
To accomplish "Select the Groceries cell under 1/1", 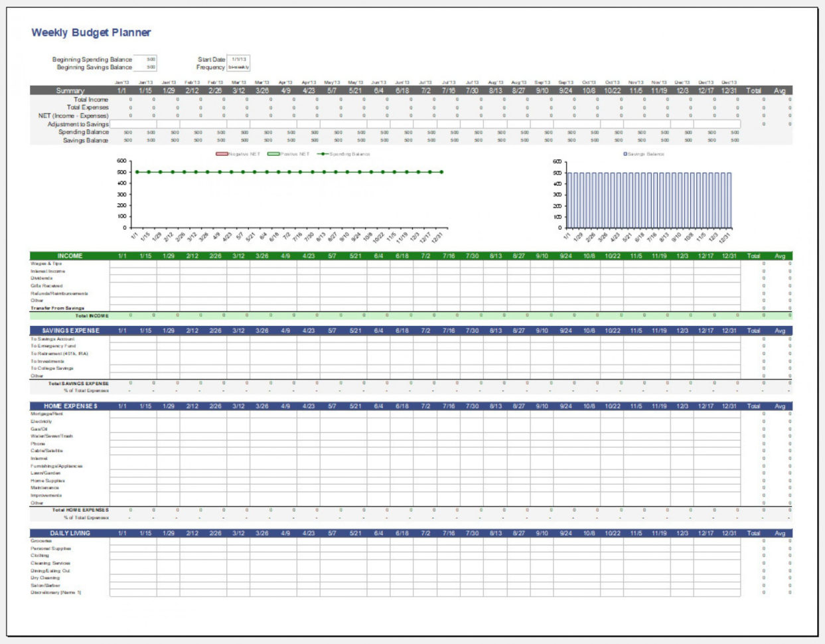I will [x=121, y=541].
